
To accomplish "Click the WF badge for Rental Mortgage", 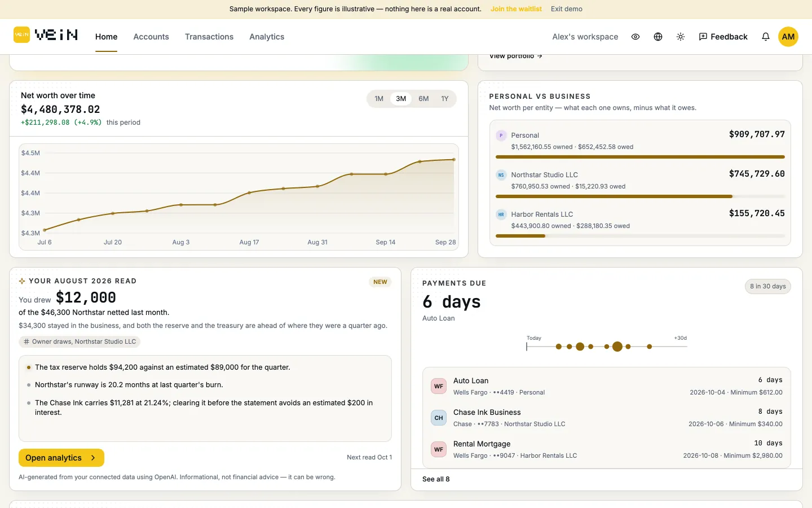I will 439,450.
